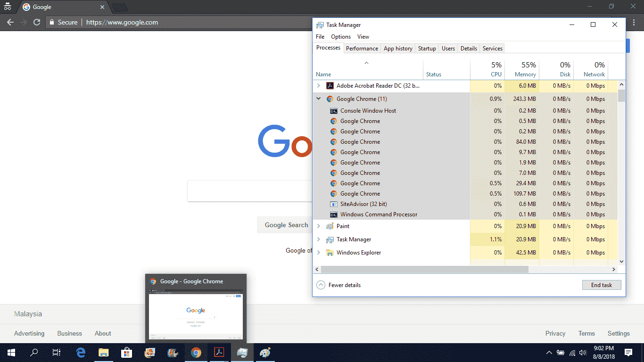This screenshot has width=644, height=362.
Task: Switch to the Performance tab
Action: (362, 49)
